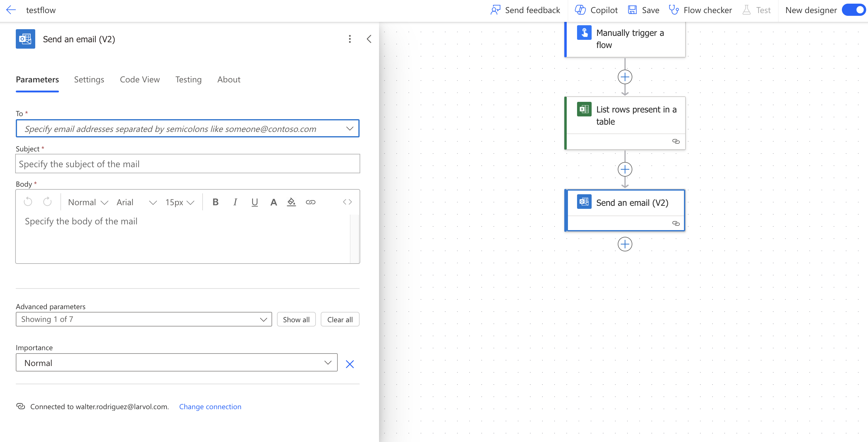Apply italic formatting in the body editor
The image size is (868, 442).
pyautogui.click(x=235, y=202)
